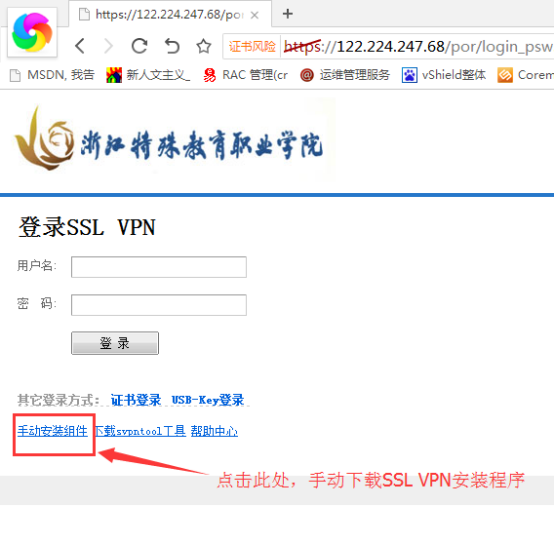The image size is (554, 544).
Task: Open the vShield整体 bookmark
Action: pyautogui.click(x=444, y=75)
